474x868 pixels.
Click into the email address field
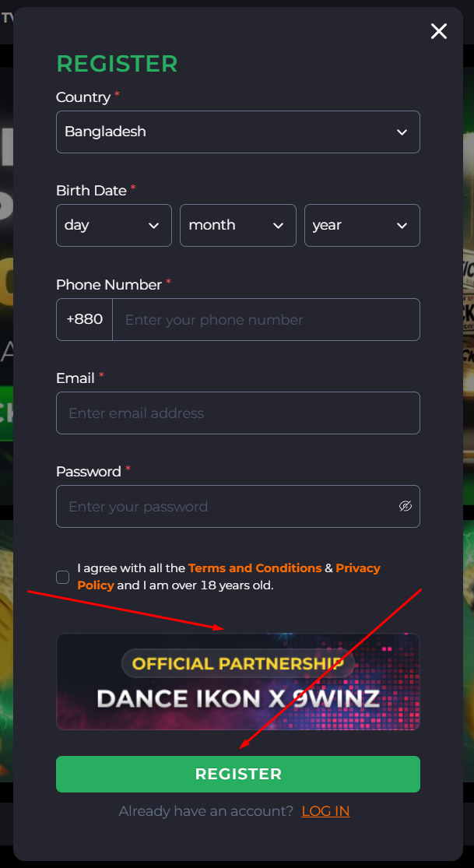237,413
